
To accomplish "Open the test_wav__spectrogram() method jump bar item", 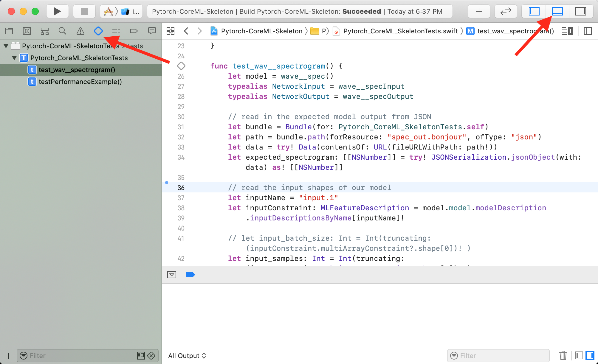I will pos(510,31).
